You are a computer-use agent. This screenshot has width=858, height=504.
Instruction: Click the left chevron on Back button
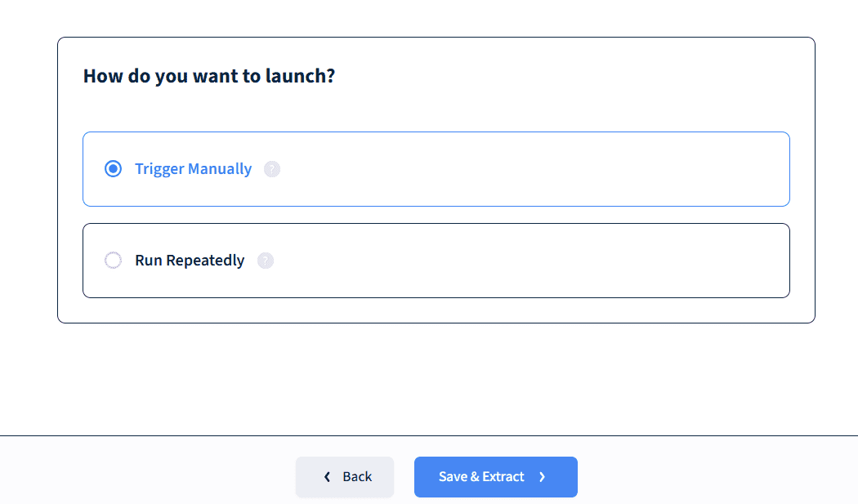point(327,477)
